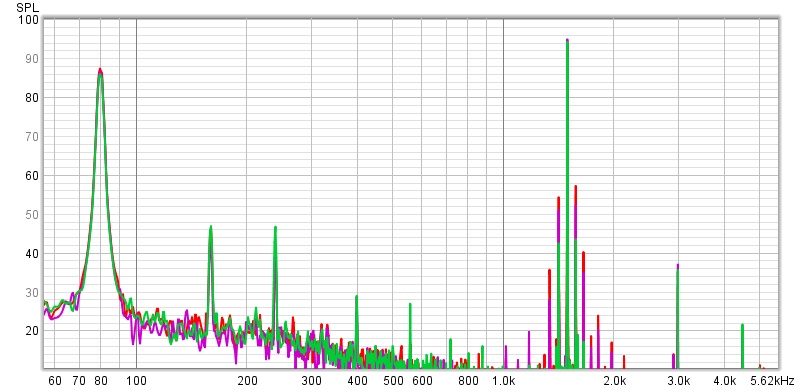Click the 300 frequency axis label
800x392 pixels.
311,381
